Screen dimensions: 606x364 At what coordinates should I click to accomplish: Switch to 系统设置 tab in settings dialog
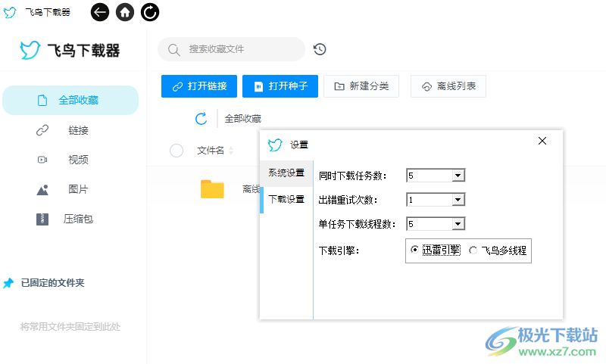pyautogui.click(x=286, y=173)
